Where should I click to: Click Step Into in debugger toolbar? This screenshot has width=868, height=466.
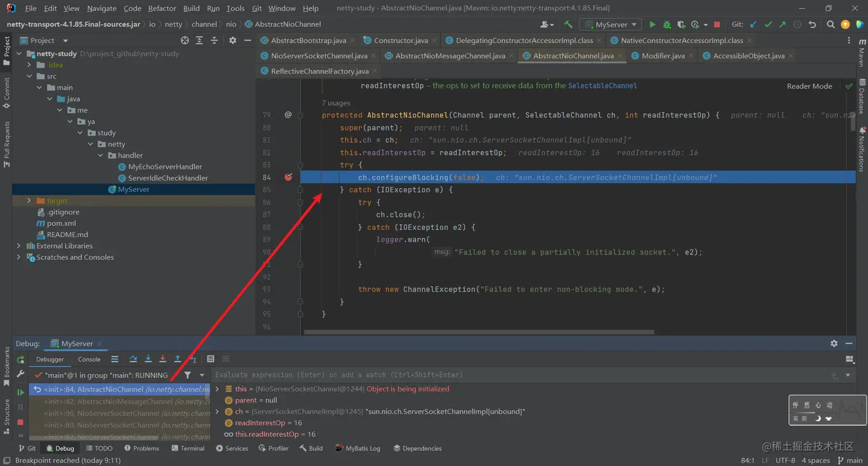[x=148, y=359]
